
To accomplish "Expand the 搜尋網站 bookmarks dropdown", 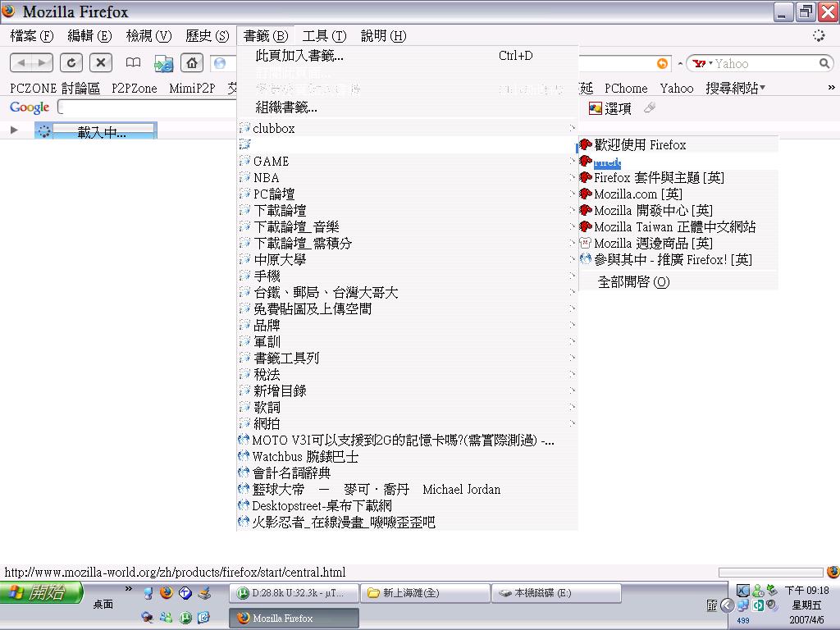I will point(735,88).
